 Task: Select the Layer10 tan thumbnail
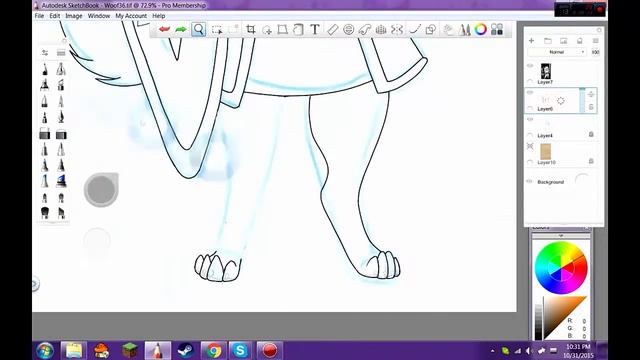point(546,151)
